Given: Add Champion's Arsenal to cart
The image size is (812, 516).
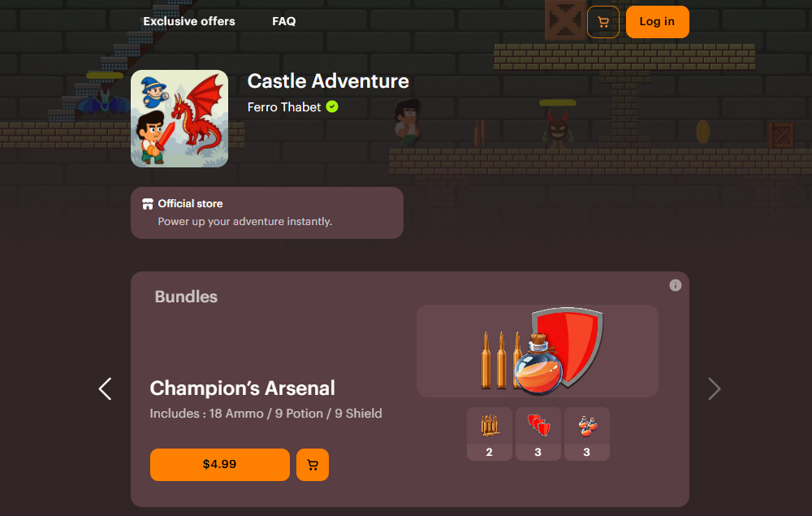Looking at the screenshot, I should pos(313,465).
